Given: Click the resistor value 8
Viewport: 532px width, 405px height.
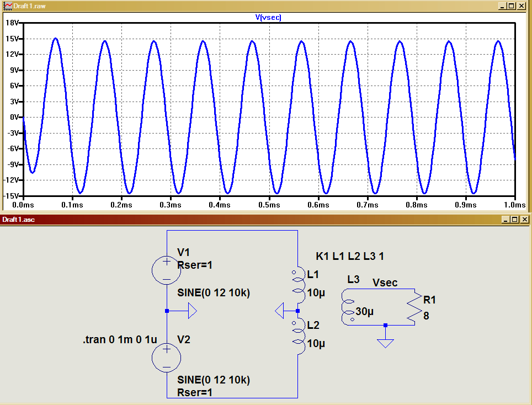Looking at the screenshot, I should 426,316.
